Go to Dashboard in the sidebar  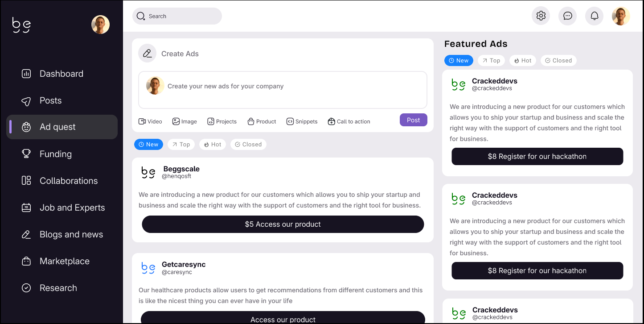tap(61, 74)
